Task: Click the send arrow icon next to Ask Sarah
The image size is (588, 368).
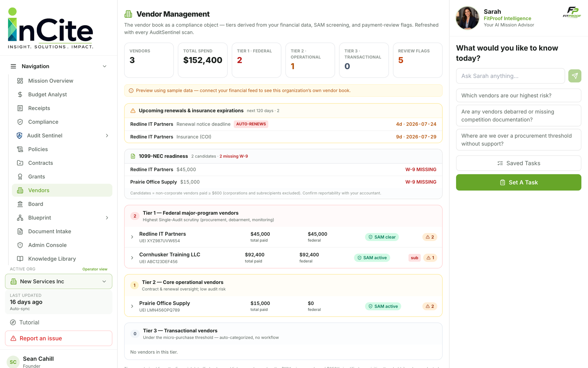Action: (x=575, y=76)
